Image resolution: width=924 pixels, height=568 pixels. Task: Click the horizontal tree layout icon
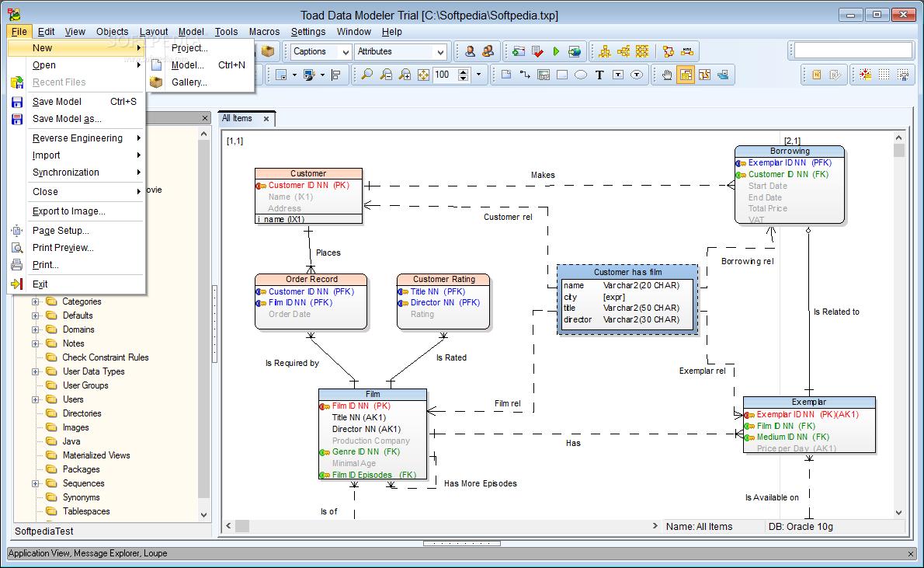[x=624, y=51]
